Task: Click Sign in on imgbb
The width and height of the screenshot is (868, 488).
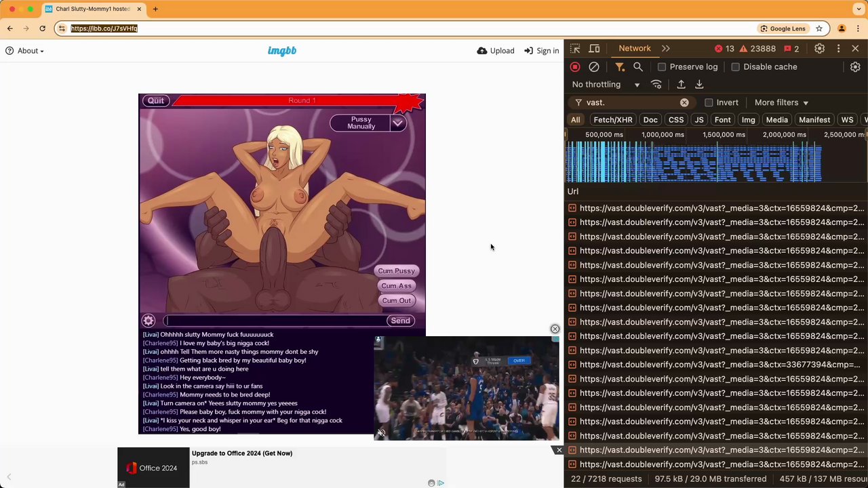Action: (x=542, y=51)
